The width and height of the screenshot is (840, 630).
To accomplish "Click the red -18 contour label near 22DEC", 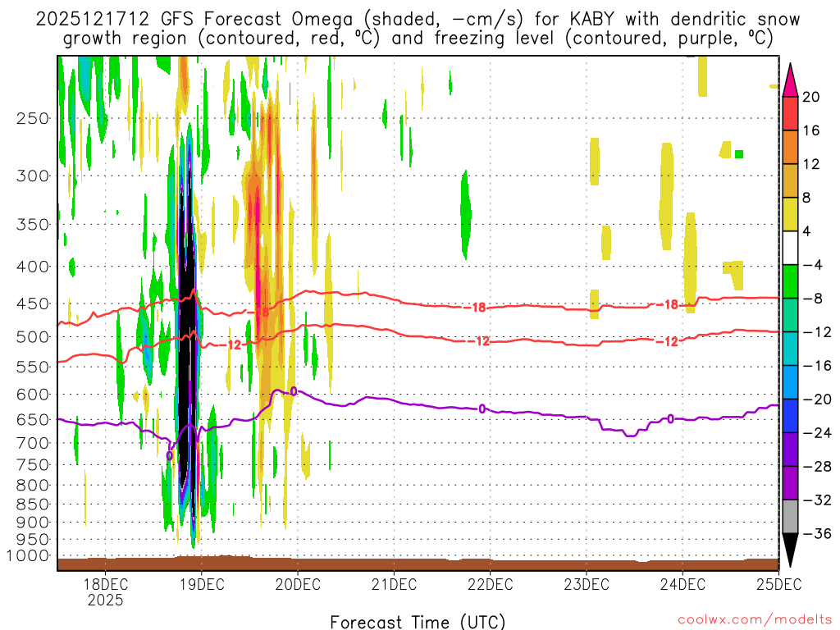I will click(x=475, y=308).
